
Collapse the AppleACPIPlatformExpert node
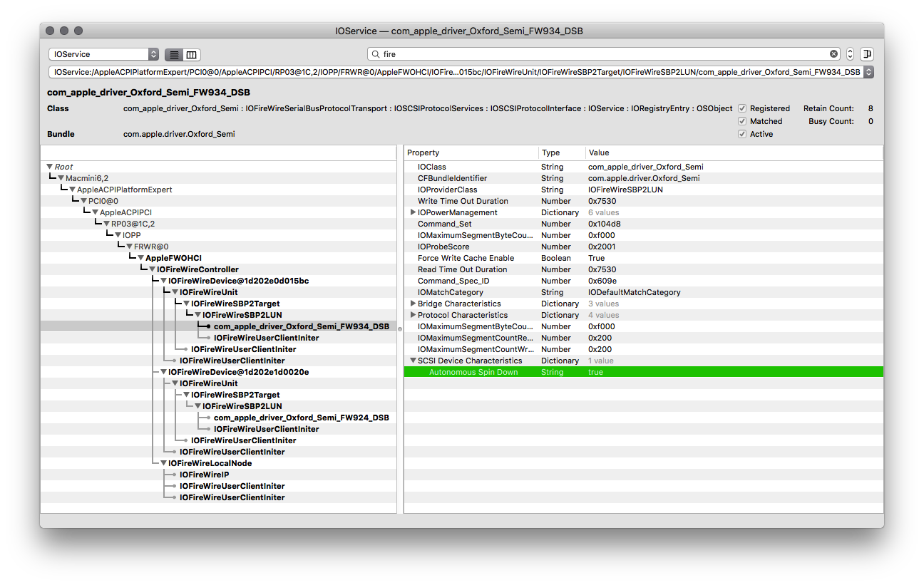coord(73,190)
